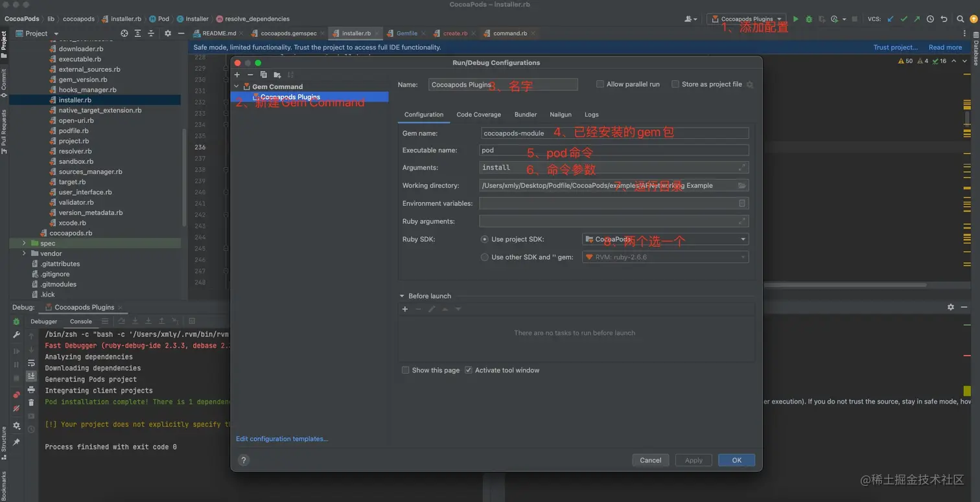Commit changes with the VCS checkmark icon
Viewport: 980px width, 502px height.
pyautogui.click(x=904, y=19)
